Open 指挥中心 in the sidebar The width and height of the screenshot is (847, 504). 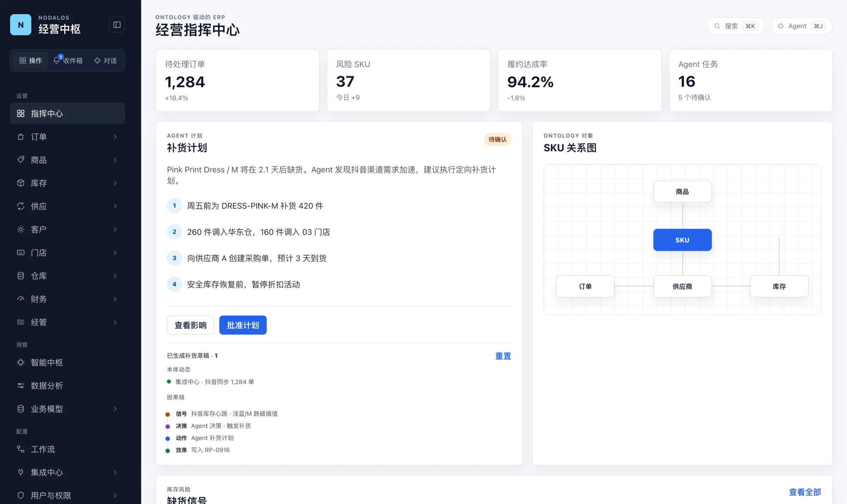tap(67, 113)
